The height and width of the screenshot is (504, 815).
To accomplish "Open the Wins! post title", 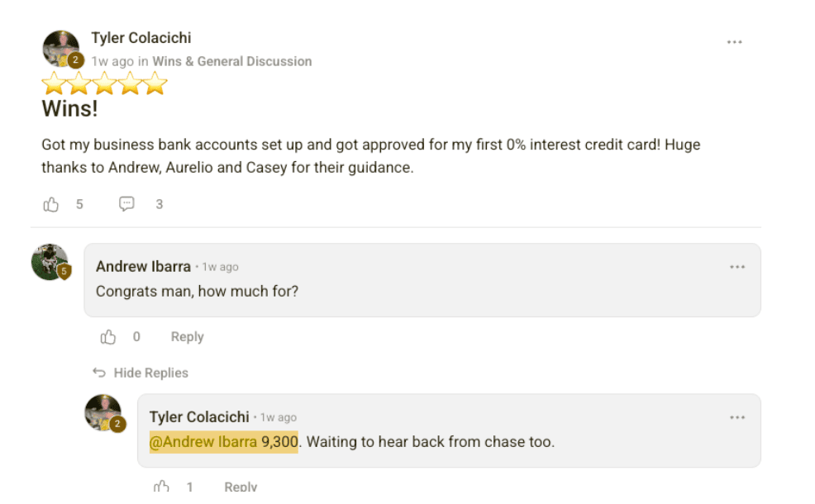I will click(x=69, y=108).
